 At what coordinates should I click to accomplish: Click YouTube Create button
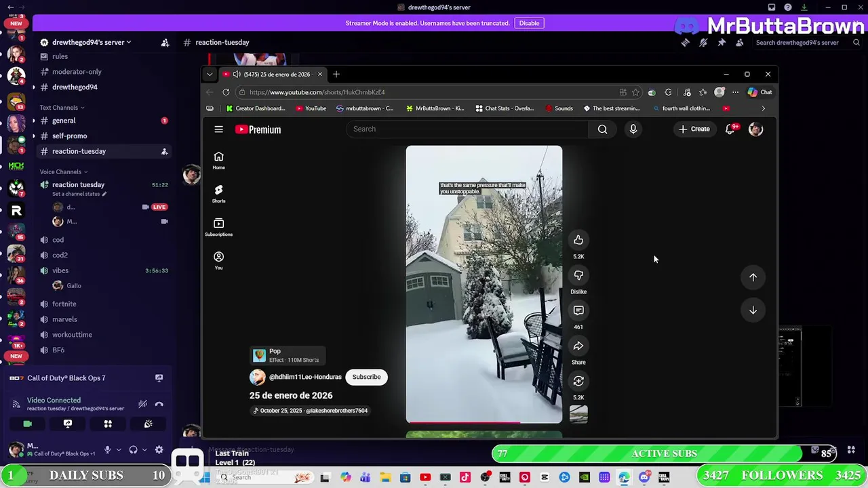[x=694, y=129]
